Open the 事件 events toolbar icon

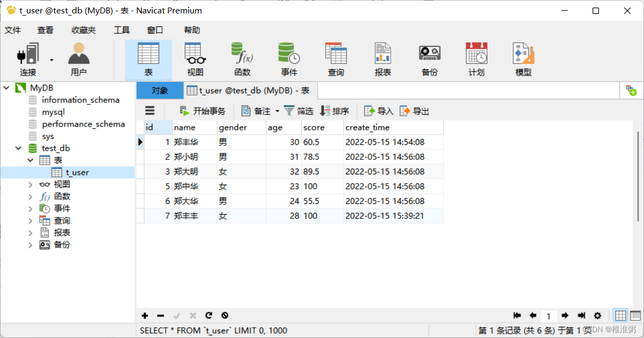click(289, 60)
